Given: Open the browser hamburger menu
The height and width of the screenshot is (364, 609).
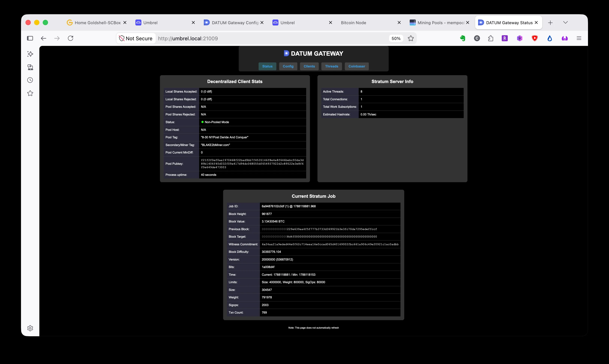Looking at the screenshot, I should pos(579,38).
